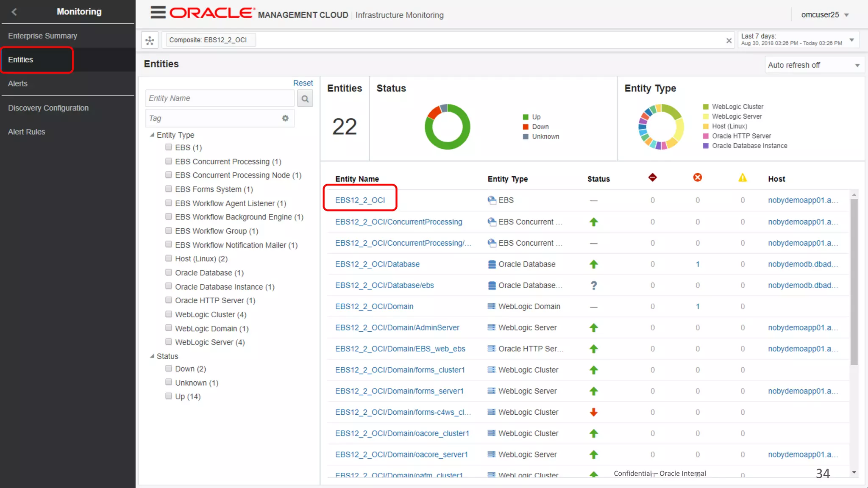Screen dimensions: 868x488
Task: Open Discovery Configuration
Action: pyautogui.click(x=48, y=108)
